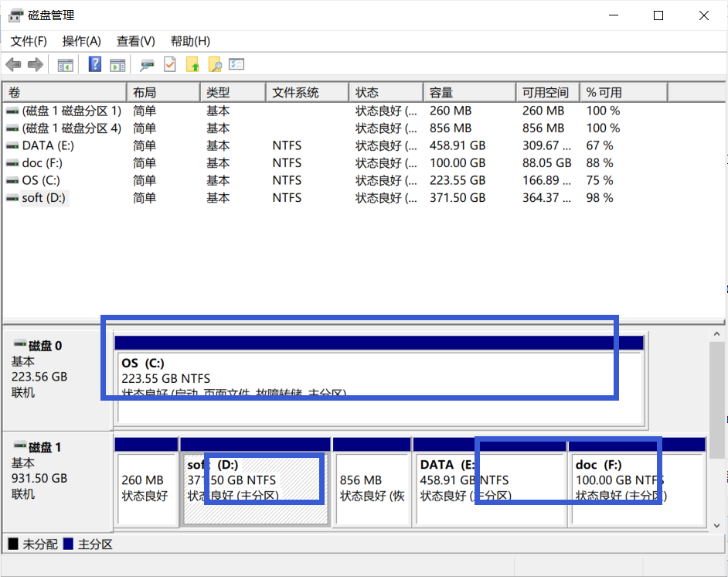
Task: Click the 371.50 GB capacity cell
Action: pyautogui.click(x=458, y=198)
